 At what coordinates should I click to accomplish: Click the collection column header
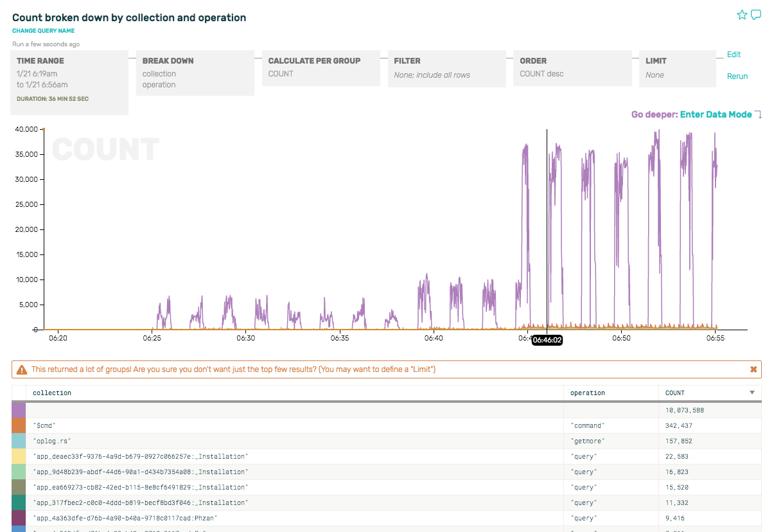click(x=52, y=393)
